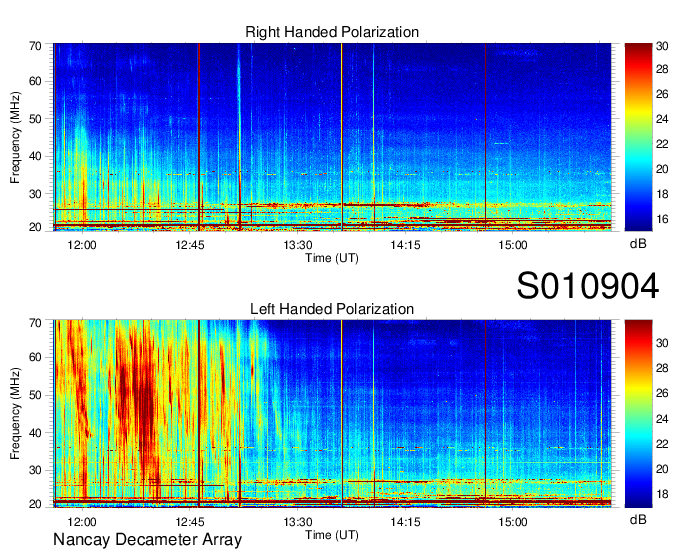Screen dimensions: 680x552
Task: Click the 14:15 tick on the upper time axis
Action: (405, 245)
